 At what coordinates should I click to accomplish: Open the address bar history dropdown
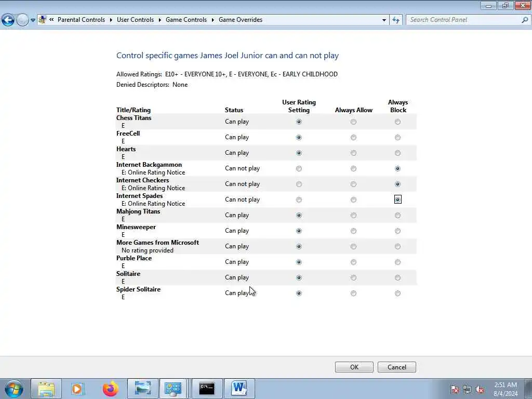(x=384, y=20)
